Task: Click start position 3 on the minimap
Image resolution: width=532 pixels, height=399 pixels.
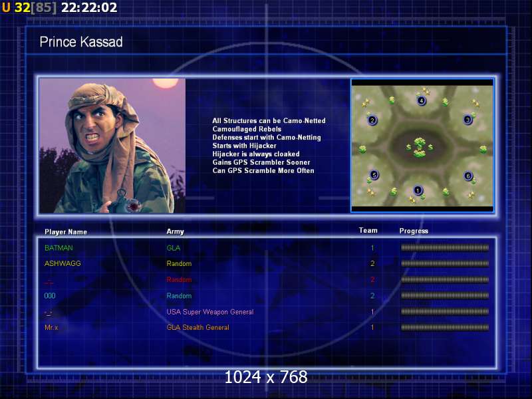Action: click(x=468, y=120)
